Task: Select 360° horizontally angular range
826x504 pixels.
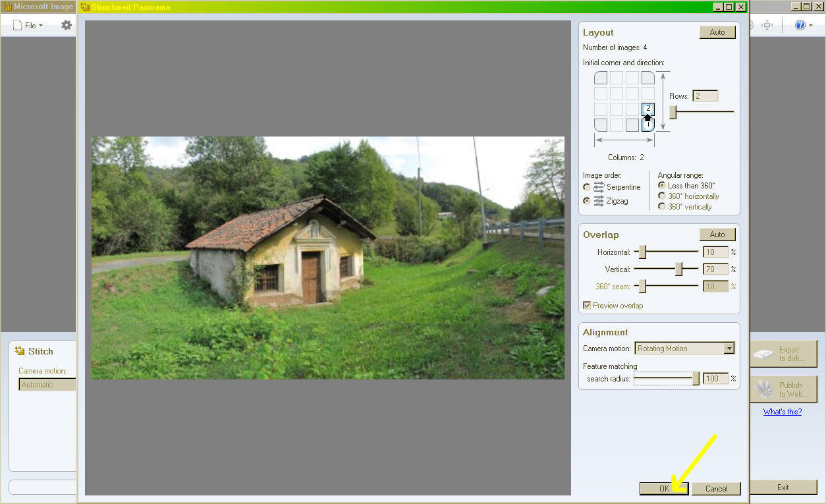Action: (662, 196)
